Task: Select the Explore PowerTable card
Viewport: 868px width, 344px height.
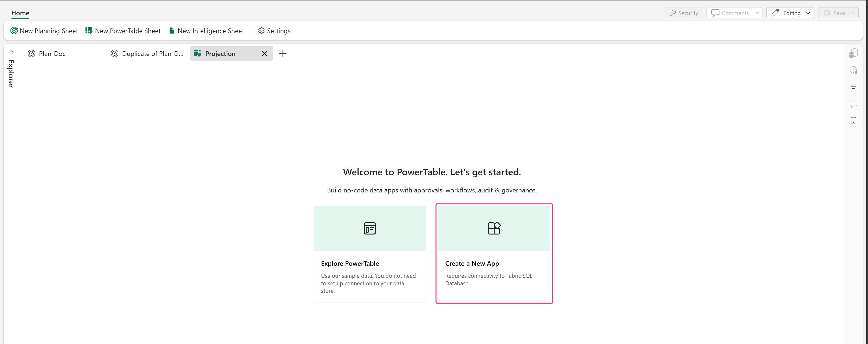Action: tap(370, 254)
